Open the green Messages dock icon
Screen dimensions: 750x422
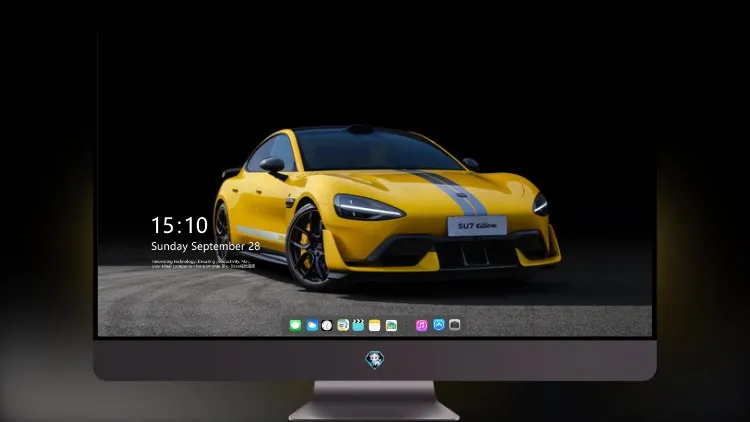coord(295,325)
